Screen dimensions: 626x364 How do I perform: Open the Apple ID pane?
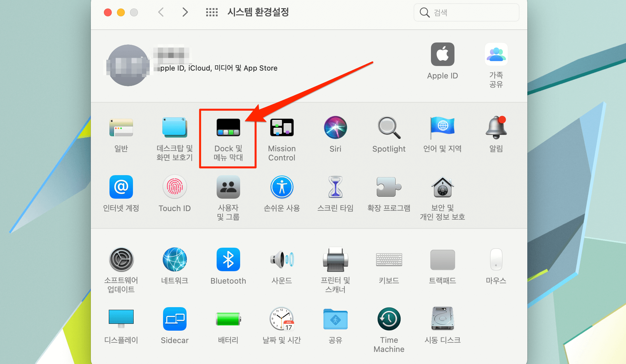tap(442, 55)
